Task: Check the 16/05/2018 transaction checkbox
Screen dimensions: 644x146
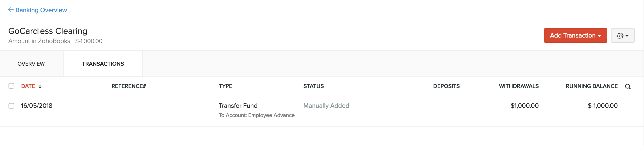Action: [11, 106]
